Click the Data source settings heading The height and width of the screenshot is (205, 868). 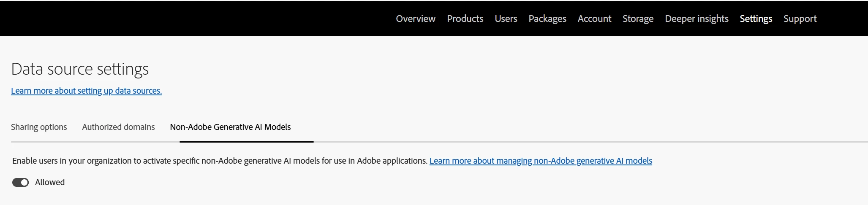pos(80,69)
